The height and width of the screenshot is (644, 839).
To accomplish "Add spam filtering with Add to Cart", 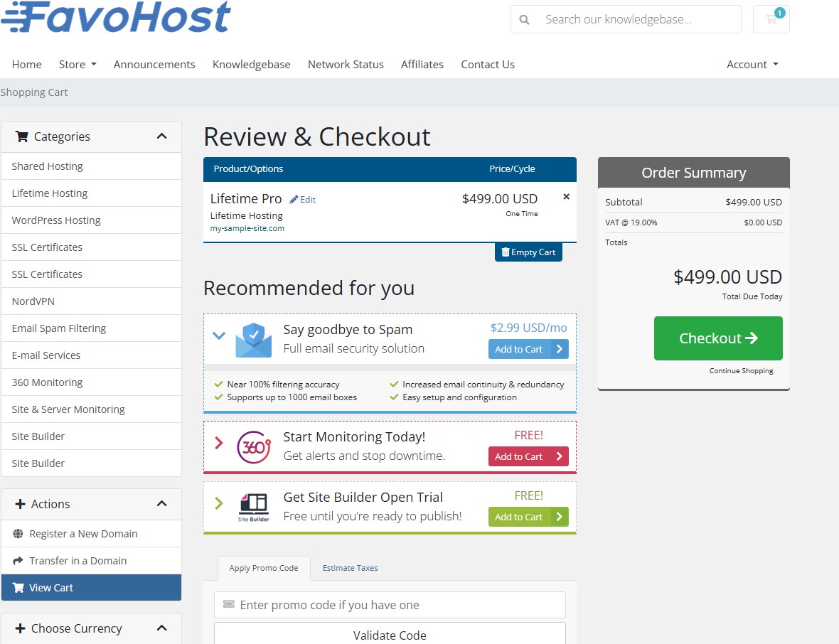I will (528, 349).
